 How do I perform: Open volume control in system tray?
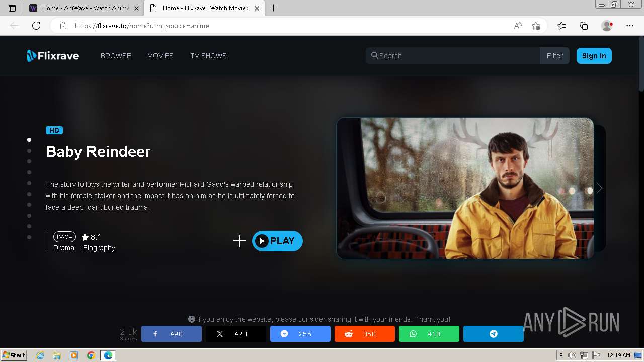[x=572, y=355]
